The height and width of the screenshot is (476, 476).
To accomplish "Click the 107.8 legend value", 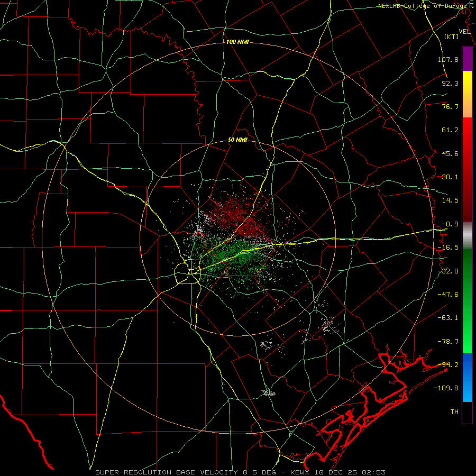I will (x=448, y=59).
